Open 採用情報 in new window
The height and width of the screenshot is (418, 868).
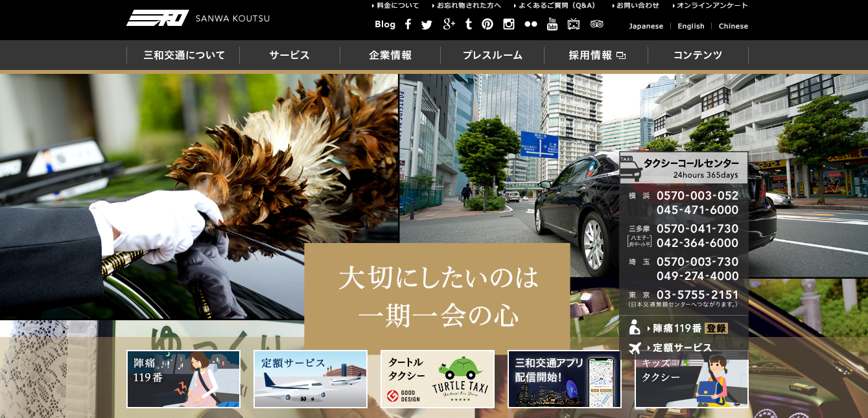coord(596,55)
